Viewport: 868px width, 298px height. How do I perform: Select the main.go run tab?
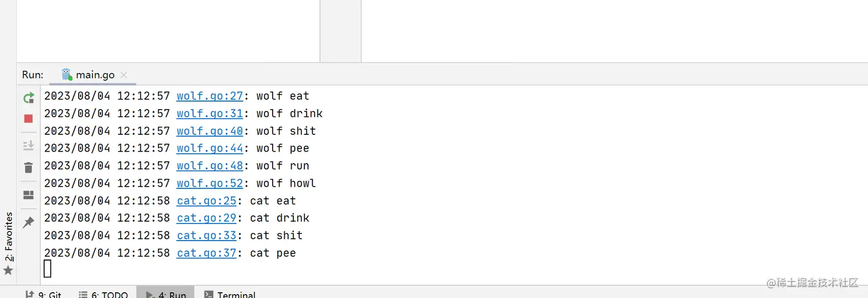click(95, 75)
